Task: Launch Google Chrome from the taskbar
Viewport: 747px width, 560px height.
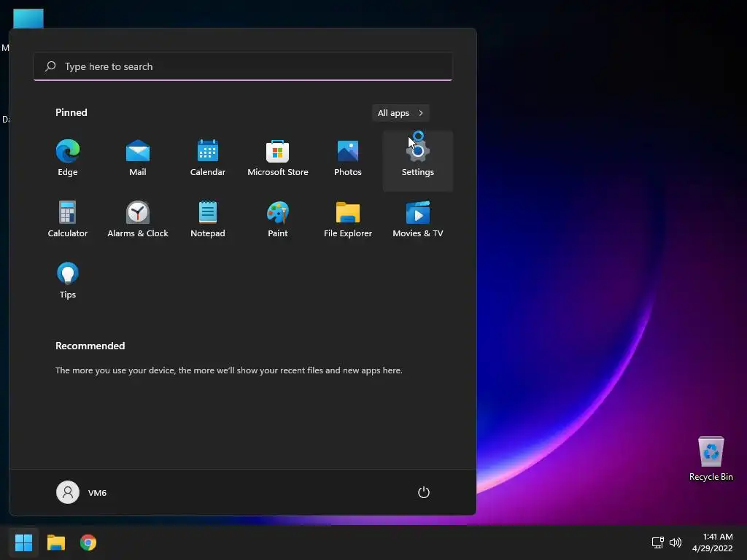Action: point(88,542)
